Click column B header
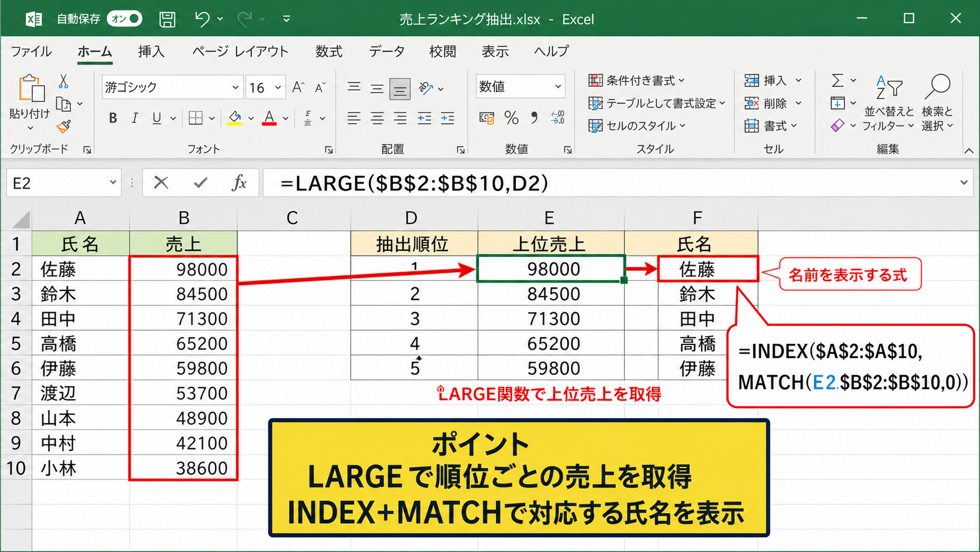The height and width of the screenshot is (552, 980). pos(183,218)
